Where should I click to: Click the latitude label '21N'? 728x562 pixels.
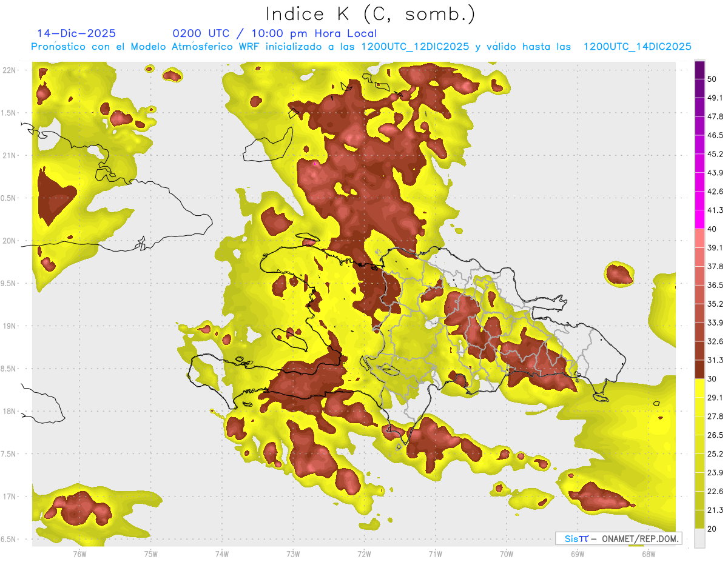10,156
